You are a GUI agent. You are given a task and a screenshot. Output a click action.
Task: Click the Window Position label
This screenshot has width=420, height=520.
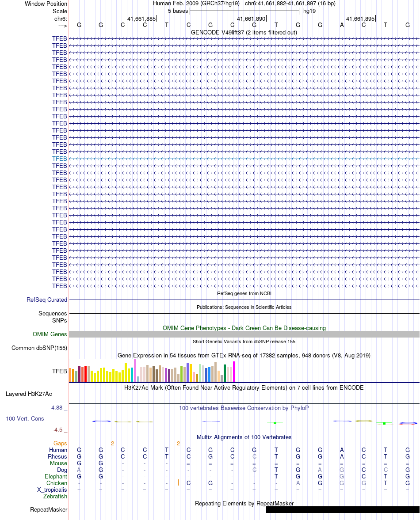pyautogui.click(x=46, y=4)
